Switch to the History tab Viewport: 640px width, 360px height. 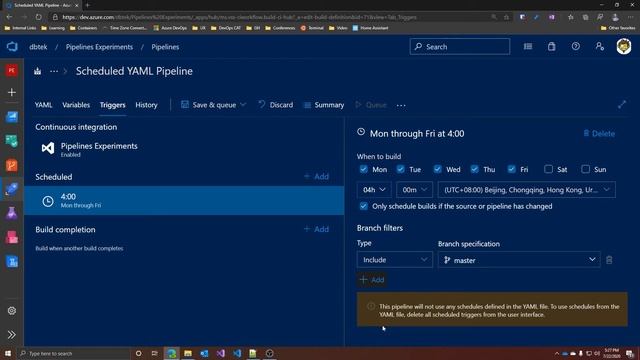146,105
